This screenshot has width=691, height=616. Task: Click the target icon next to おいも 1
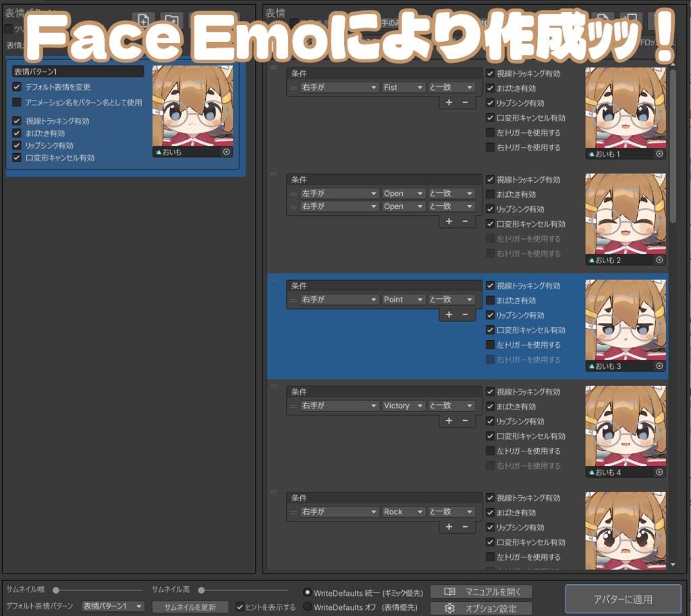tap(659, 154)
